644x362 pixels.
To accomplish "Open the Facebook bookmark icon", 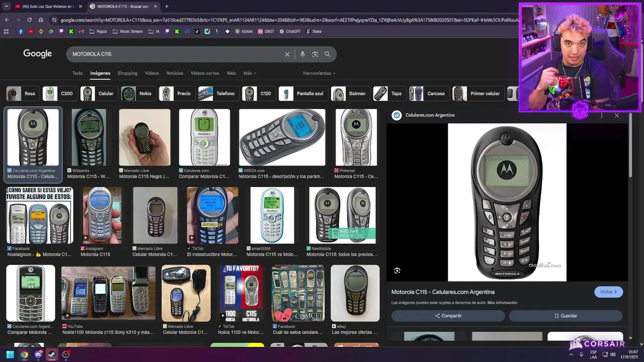I will [21, 31].
